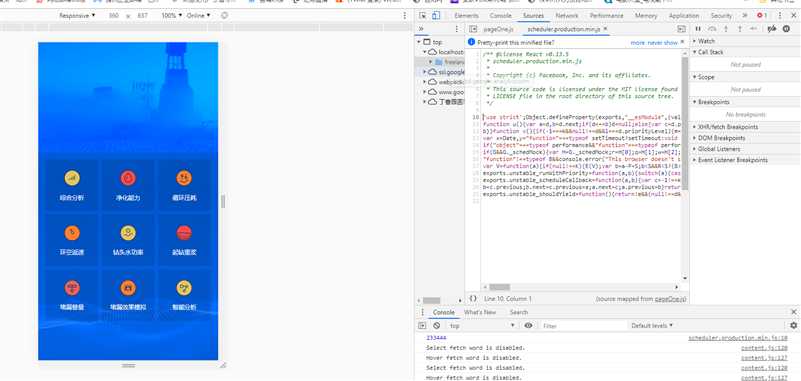The width and height of the screenshot is (801, 381).
Task: Switch to the Network tab
Action: (567, 16)
